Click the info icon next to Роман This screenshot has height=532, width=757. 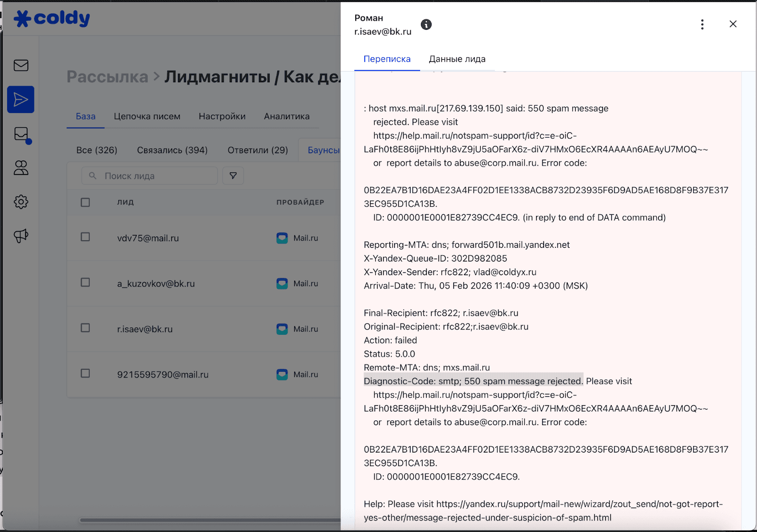click(x=426, y=25)
